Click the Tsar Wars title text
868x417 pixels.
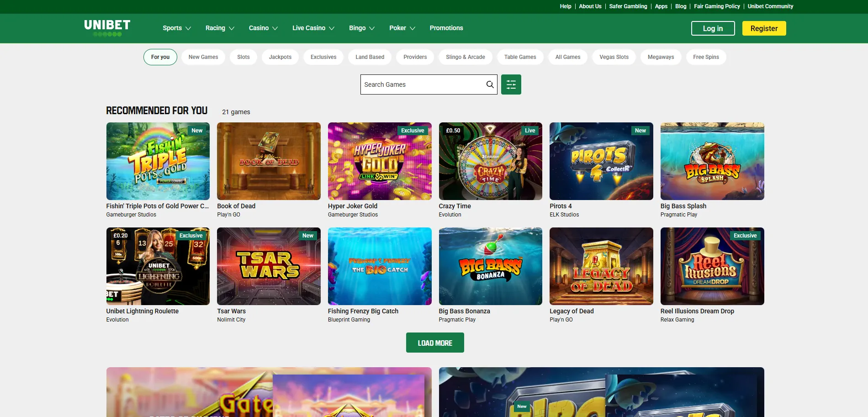pos(231,311)
